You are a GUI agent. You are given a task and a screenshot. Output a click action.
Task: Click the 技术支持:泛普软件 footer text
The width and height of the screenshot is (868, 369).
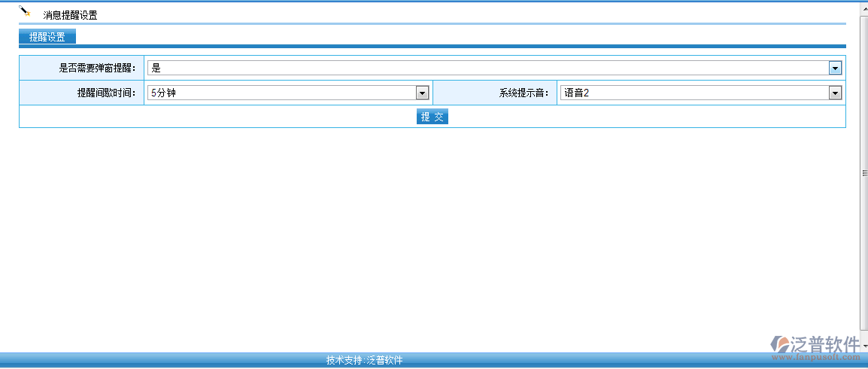coord(364,361)
